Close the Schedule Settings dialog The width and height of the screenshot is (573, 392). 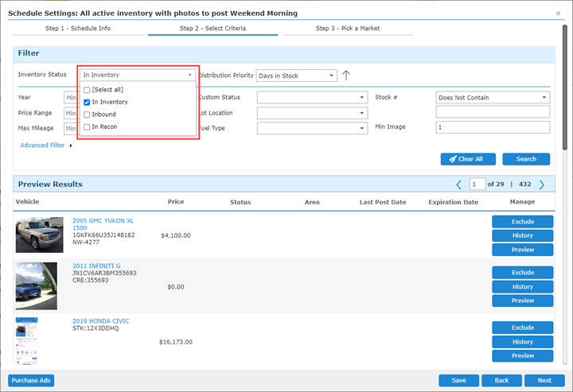click(x=558, y=14)
